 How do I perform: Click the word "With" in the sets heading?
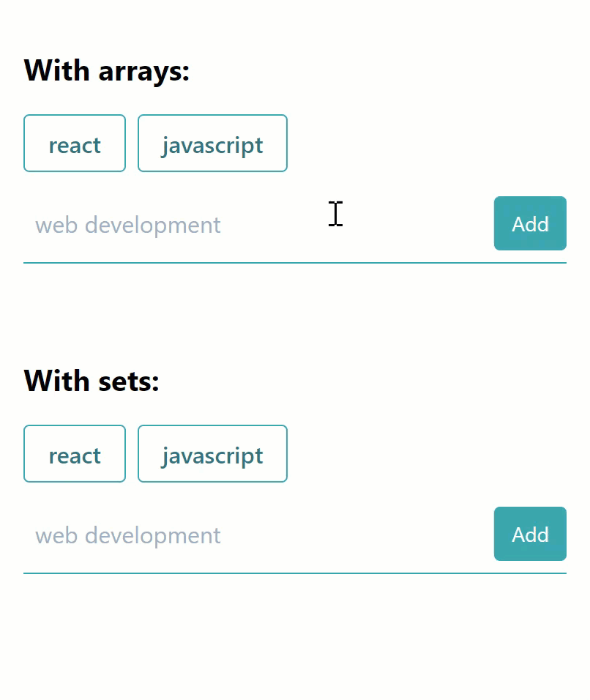tap(56, 380)
